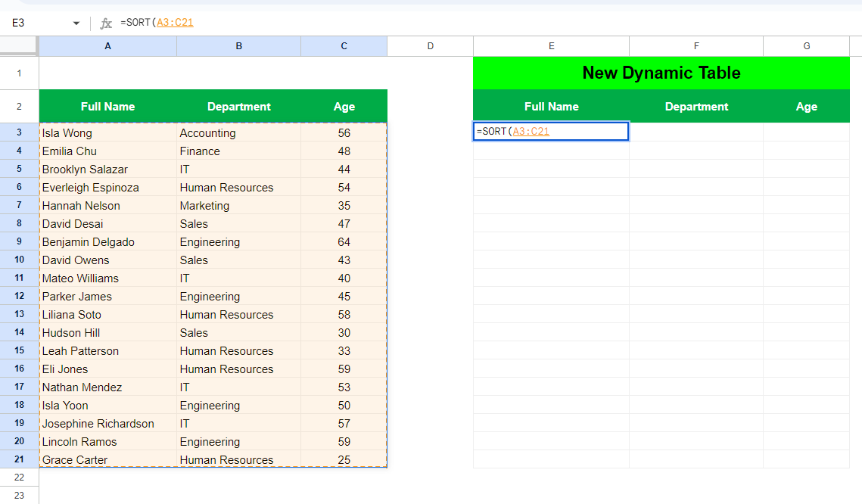Viewport: 862px width, 504px height.
Task: Click age 56 in Isla Wong's row
Action: (344, 133)
